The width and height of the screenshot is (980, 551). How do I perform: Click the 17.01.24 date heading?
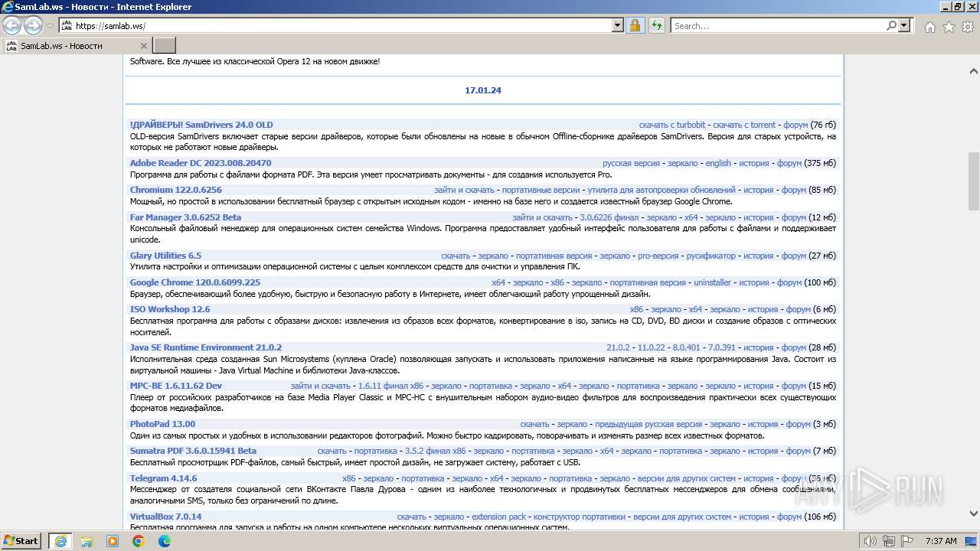[x=483, y=90]
